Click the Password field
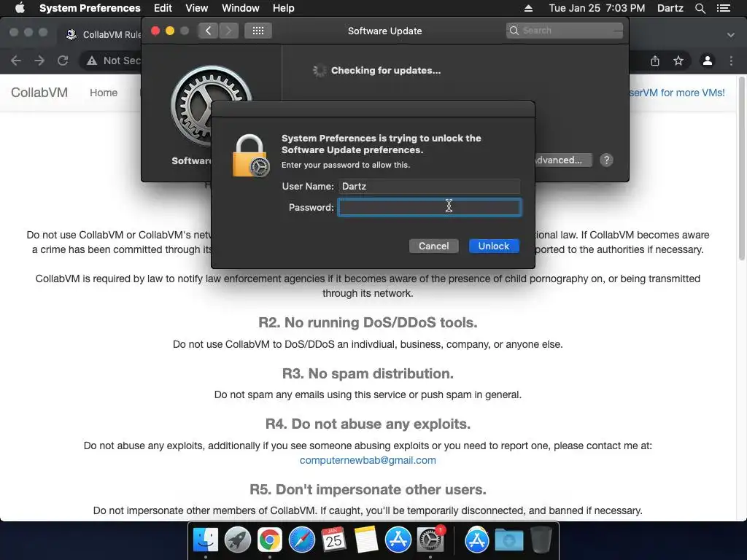 click(x=429, y=207)
